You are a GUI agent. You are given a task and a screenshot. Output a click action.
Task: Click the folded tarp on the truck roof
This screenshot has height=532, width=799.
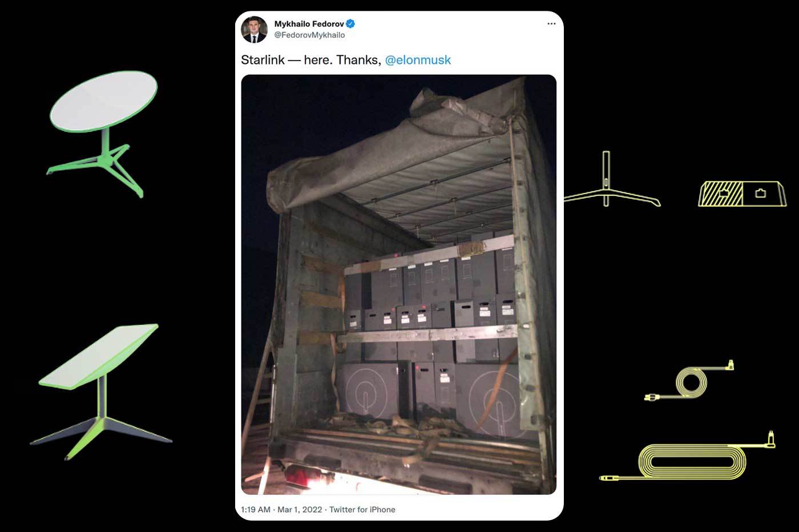tap(394, 148)
